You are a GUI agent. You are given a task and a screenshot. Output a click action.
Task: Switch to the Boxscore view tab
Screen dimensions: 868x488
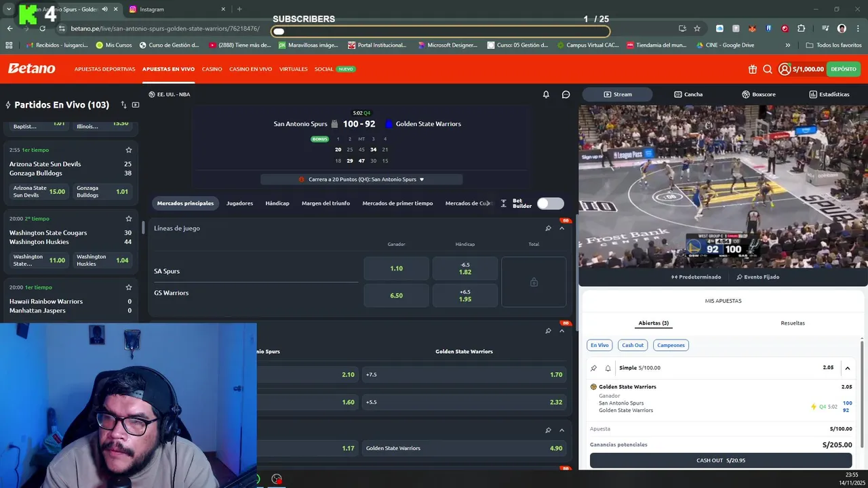click(x=758, y=94)
